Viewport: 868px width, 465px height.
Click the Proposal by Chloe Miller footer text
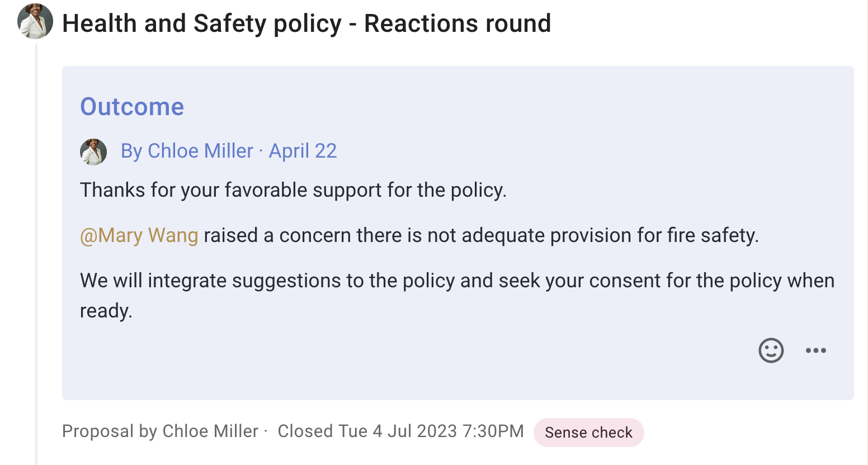coord(160,431)
